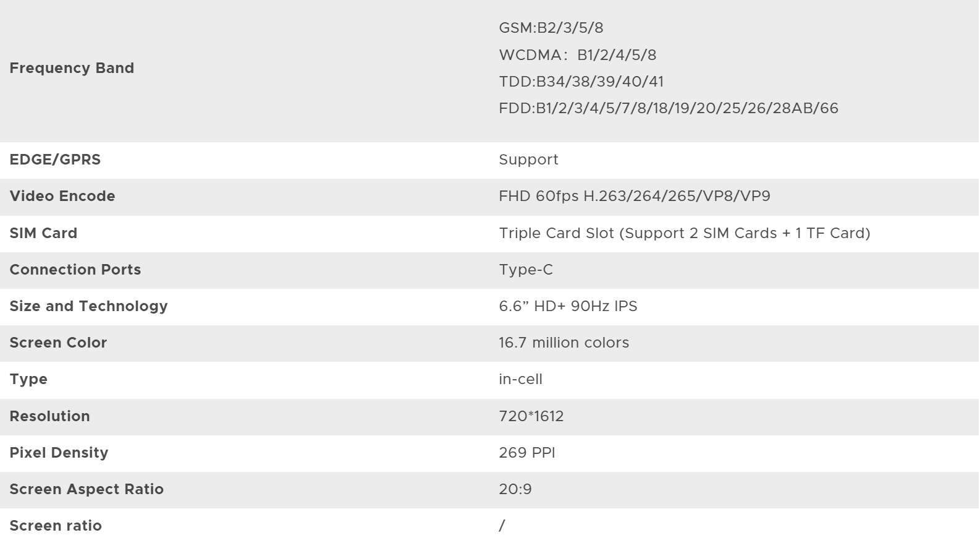
Task: Select the 269 PPI value
Action: [526, 453]
